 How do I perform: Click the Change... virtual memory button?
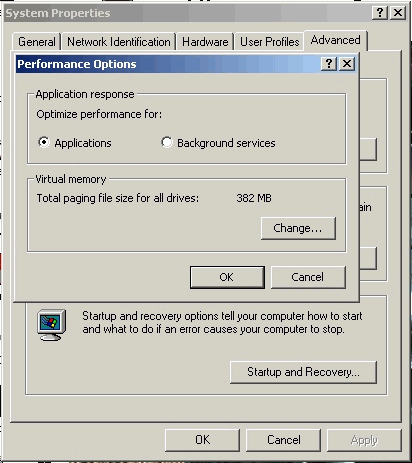(298, 228)
